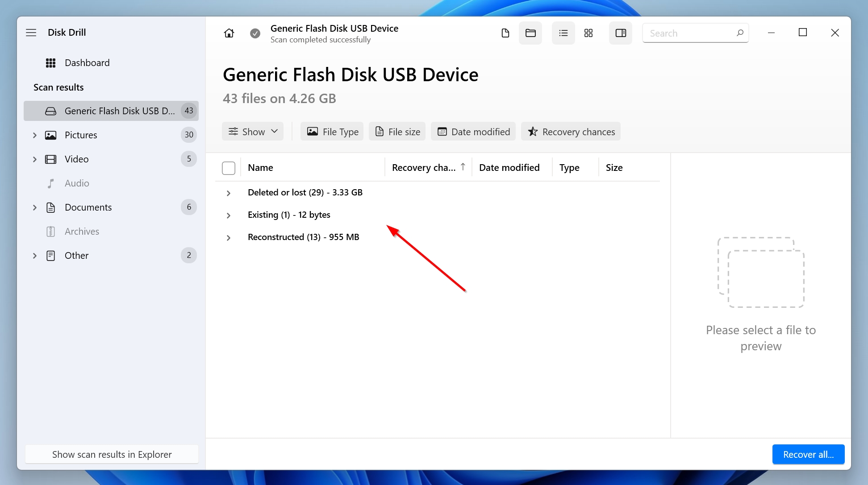
Task: Click the Pictures count badge 30
Action: click(x=189, y=135)
